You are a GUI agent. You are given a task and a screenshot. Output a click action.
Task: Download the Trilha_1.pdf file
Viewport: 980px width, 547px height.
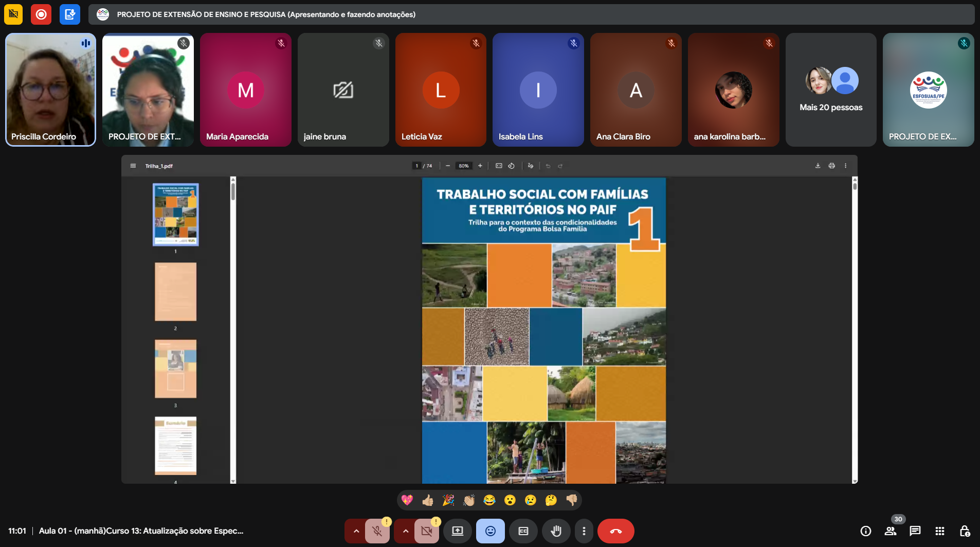[x=818, y=166]
